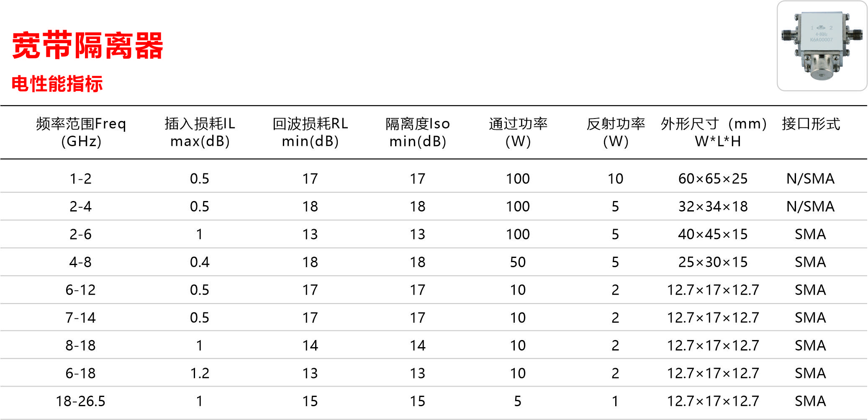Click the 外形尺寸 (mm) column header
The height and width of the screenshot is (420, 868).
pos(714,132)
